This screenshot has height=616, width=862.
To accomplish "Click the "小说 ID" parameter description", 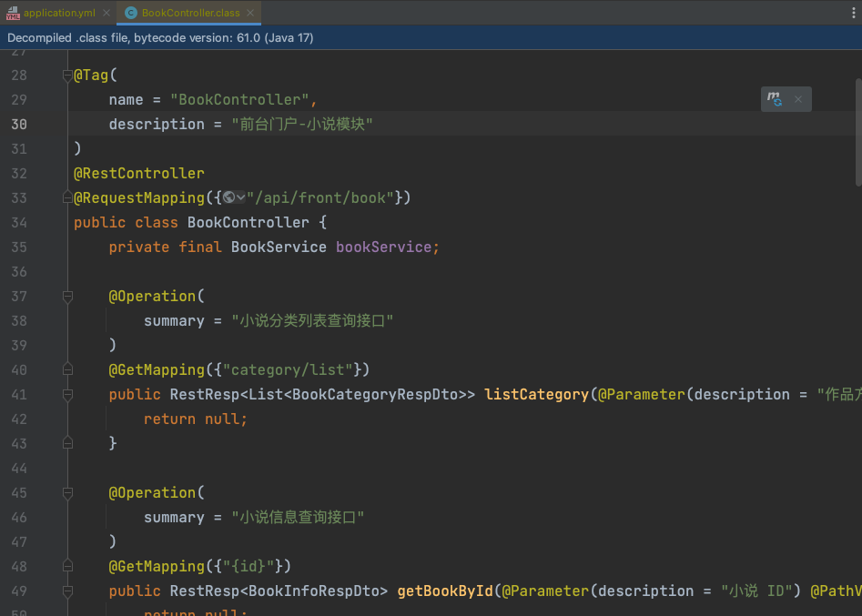I will click(756, 591).
